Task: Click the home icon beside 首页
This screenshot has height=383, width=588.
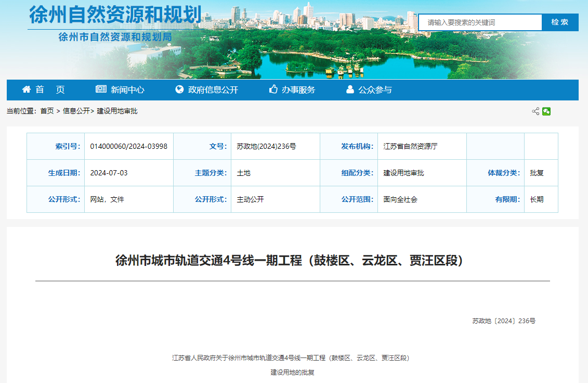Action: point(25,89)
